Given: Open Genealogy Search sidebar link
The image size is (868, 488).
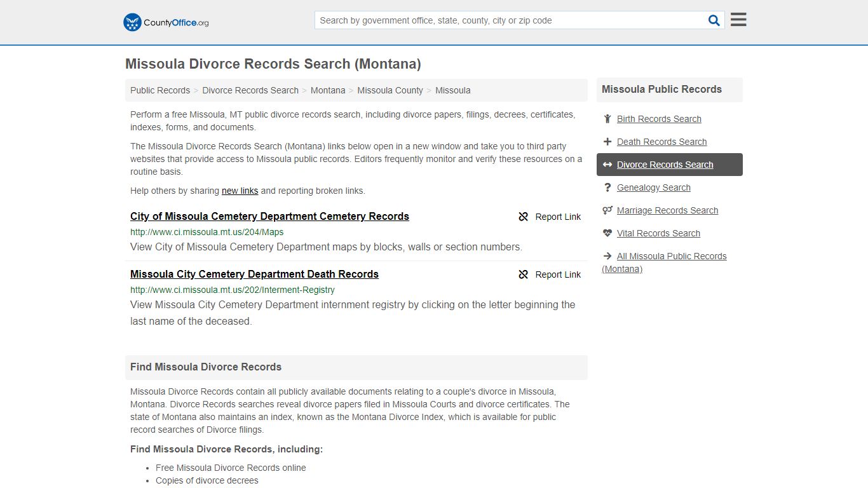Looking at the screenshot, I should click(x=653, y=187).
